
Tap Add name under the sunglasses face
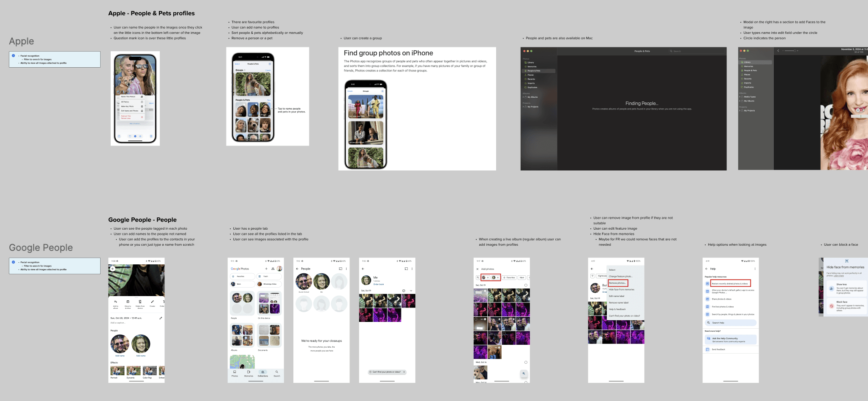pos(120,356)
